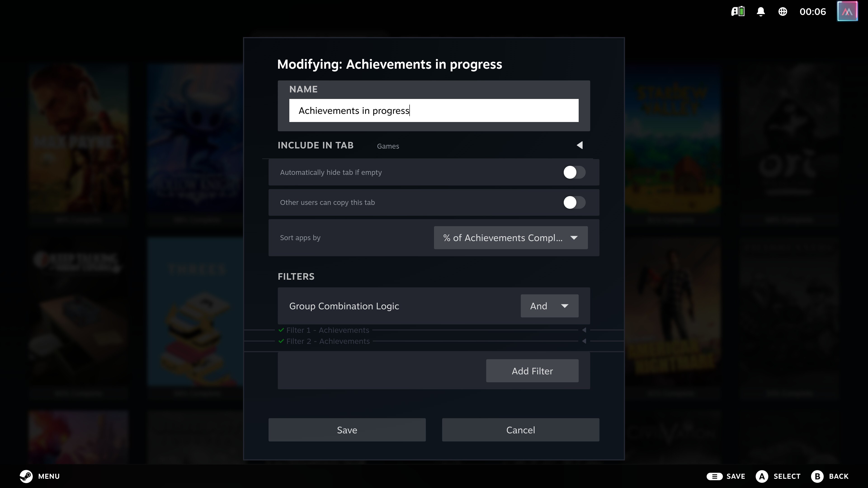Expand Include In Tab section arrow
Viewport: 868px width, 488px height.
[x=580, y=145]
